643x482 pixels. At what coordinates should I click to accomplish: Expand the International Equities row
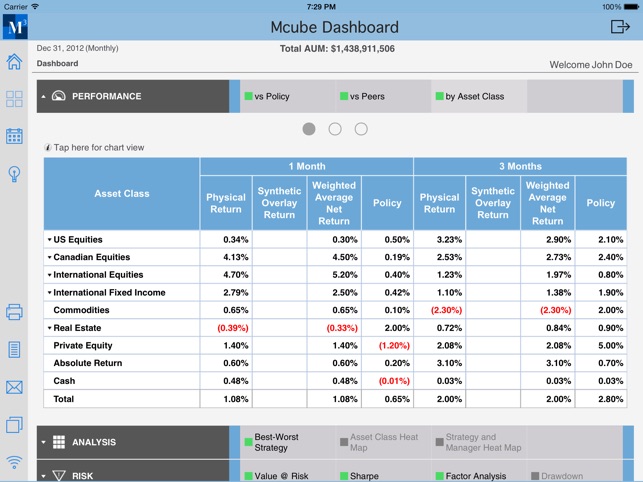[x=49, y=275]
